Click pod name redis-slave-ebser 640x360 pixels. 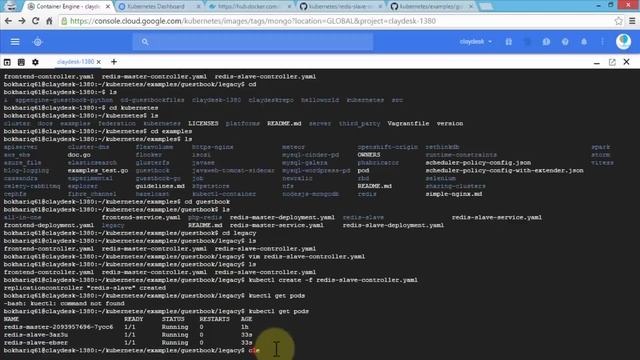click(x=36, y=342)
